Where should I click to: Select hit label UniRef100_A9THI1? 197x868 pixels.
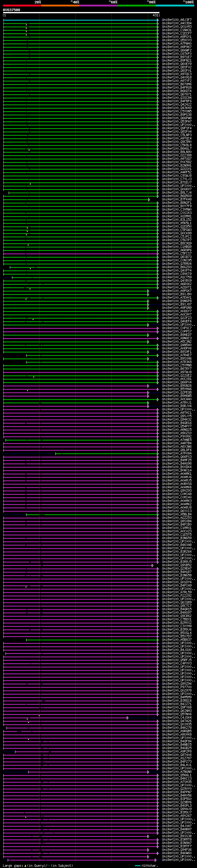pos(177,412)
